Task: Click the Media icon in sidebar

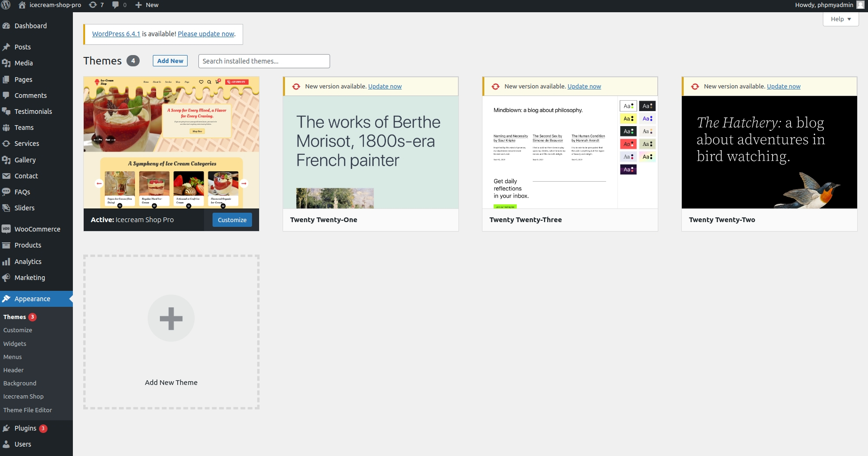Action: coord(7,63)
